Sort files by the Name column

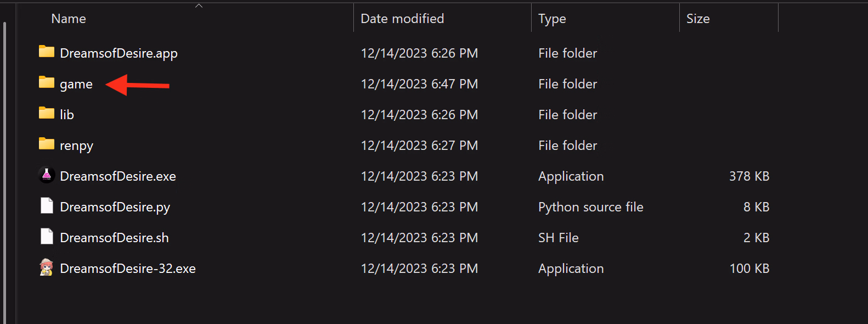coord(69,19)
